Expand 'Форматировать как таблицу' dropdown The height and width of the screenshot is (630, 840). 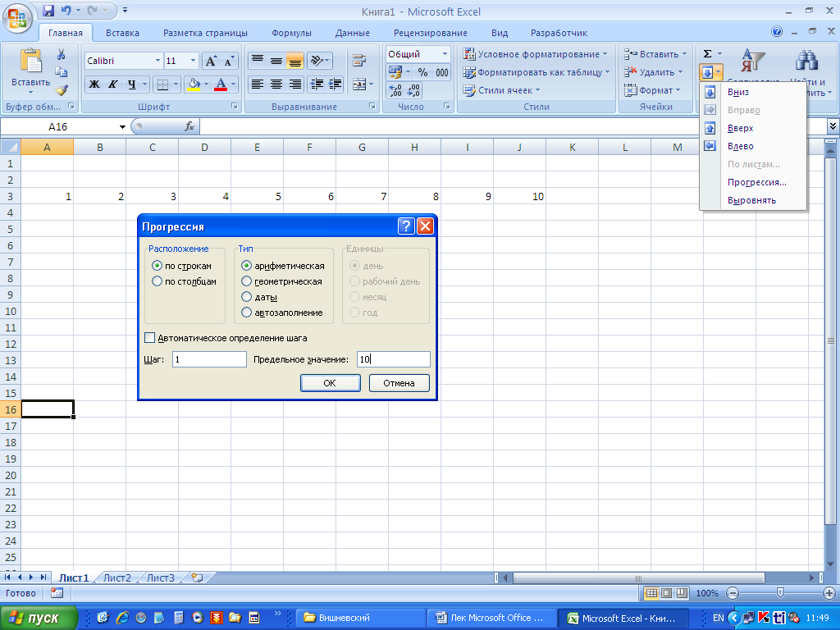pyautogui.click(x=607, y=72)
